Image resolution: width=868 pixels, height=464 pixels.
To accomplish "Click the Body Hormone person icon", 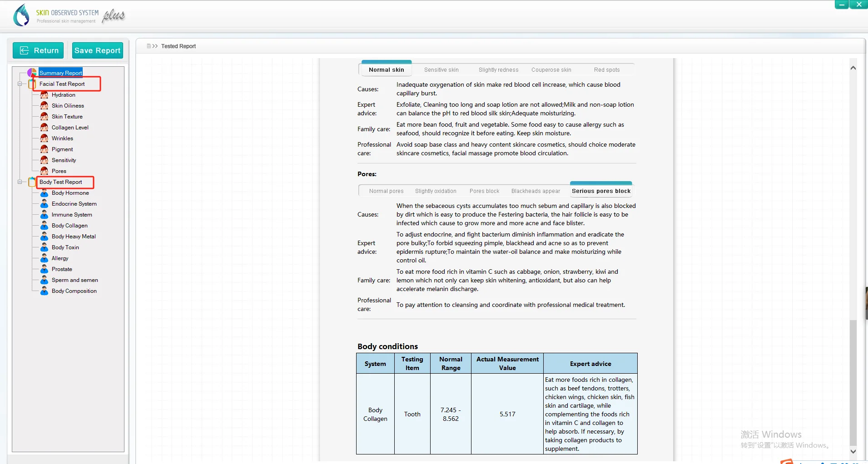I will pyautogui.click(x=44, y=193).
